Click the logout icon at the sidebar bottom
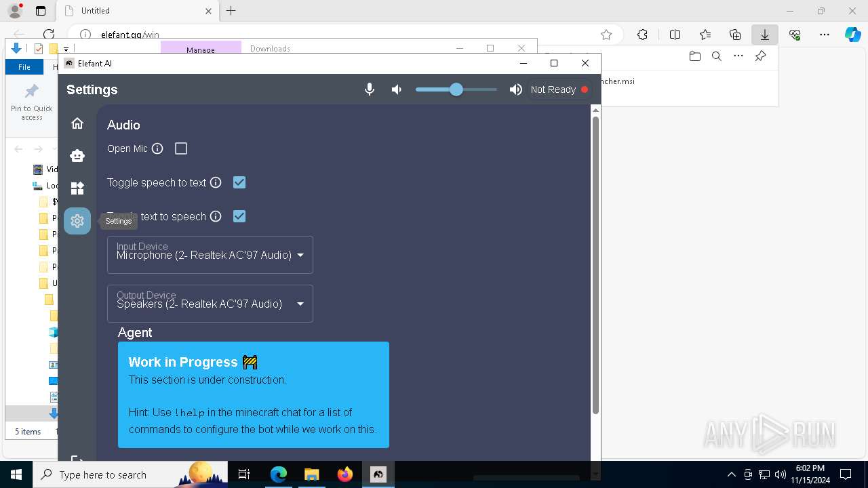This screenshot has width=868, height=488. tap(77, 460)
